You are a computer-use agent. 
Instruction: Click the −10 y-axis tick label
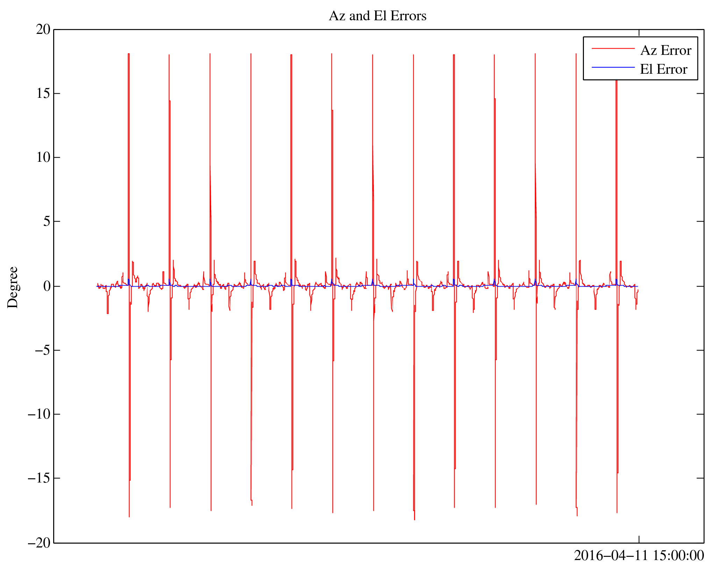coord(39,414)
